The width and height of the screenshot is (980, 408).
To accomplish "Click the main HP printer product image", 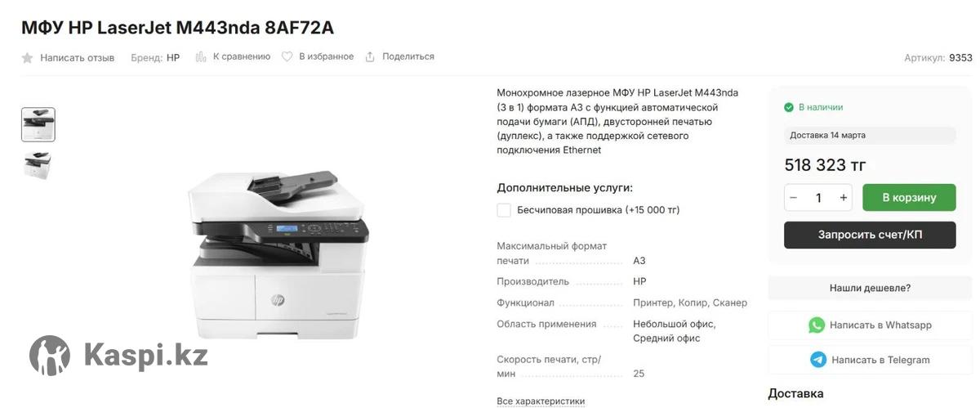I will click(278, 255).
